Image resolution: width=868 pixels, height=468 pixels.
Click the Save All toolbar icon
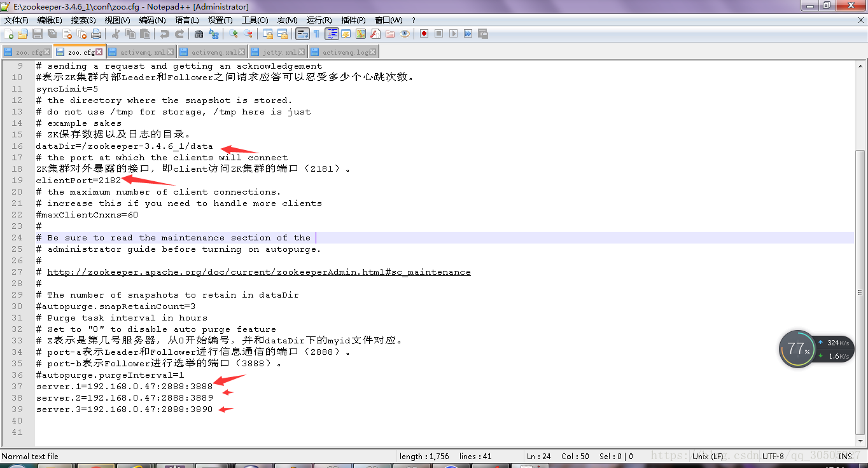click(52, 34)
